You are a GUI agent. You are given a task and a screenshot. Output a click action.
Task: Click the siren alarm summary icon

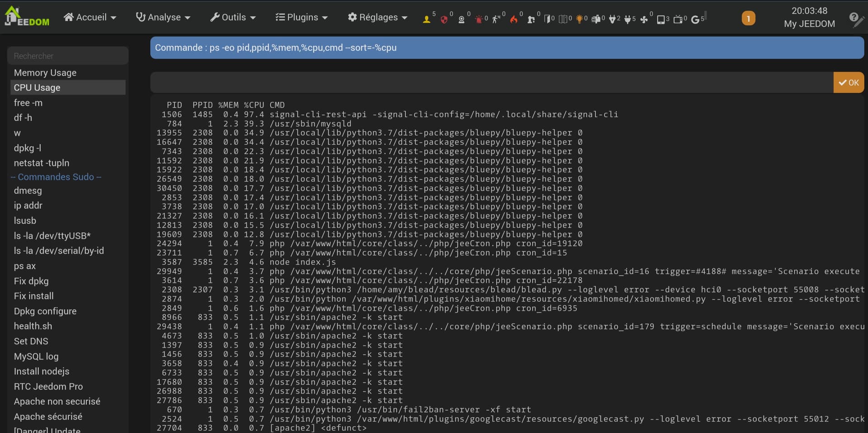click(478, 19)
